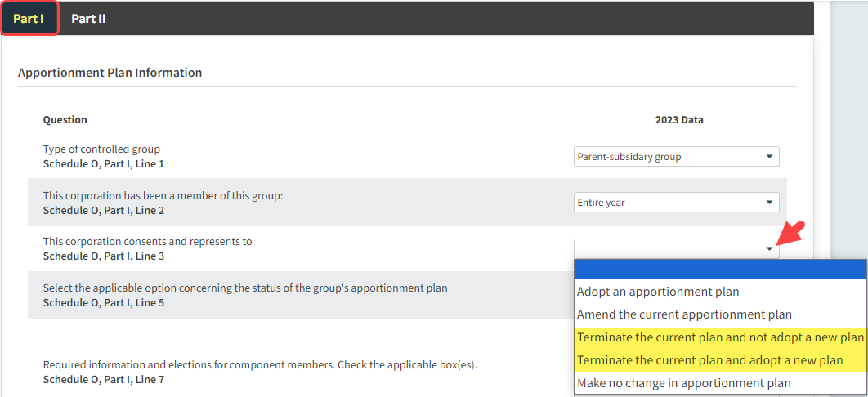868x397 pixels.
Task: Pick Terminate the current plan and not adopt a new plan
Action: point(720,337)
